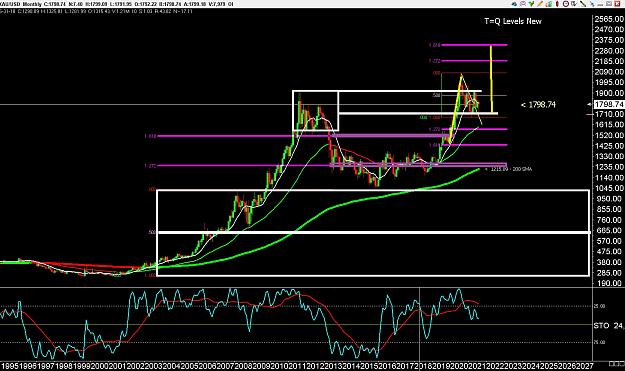Click the 1235.00 price axis label
625x371 pixels.
[609, 167]
